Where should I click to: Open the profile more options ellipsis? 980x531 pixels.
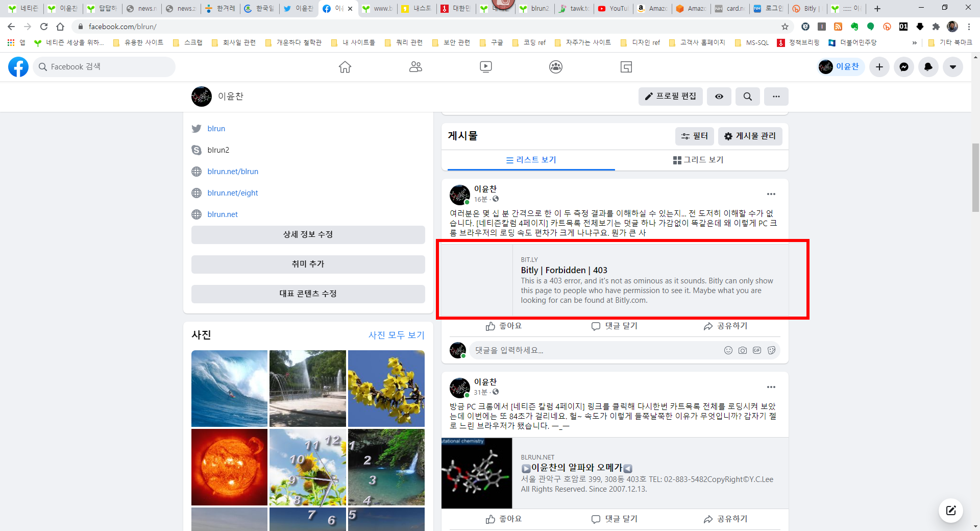pos(776,96)
